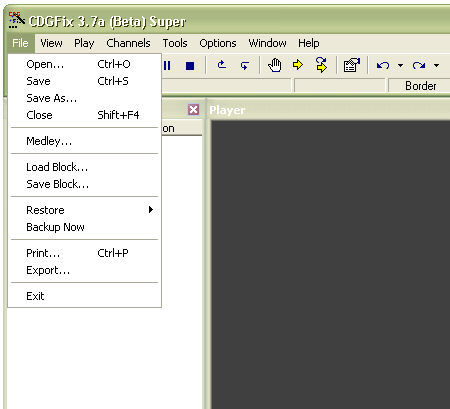The height and width of the screenshot is (409, 450).
Task: Open the Channels menu
Action: coord(128,43)
